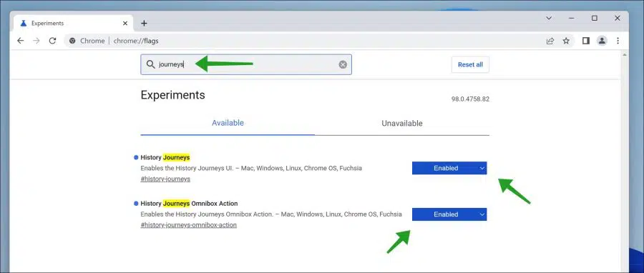
Task: Switch to the Unavailable tab
Action: (x=402, y=123)
